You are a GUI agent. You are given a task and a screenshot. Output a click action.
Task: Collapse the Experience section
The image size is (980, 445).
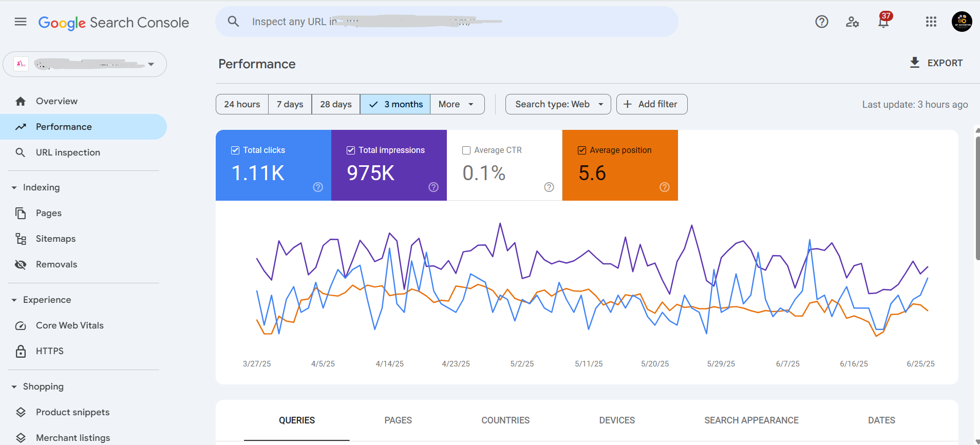(14, 300)
